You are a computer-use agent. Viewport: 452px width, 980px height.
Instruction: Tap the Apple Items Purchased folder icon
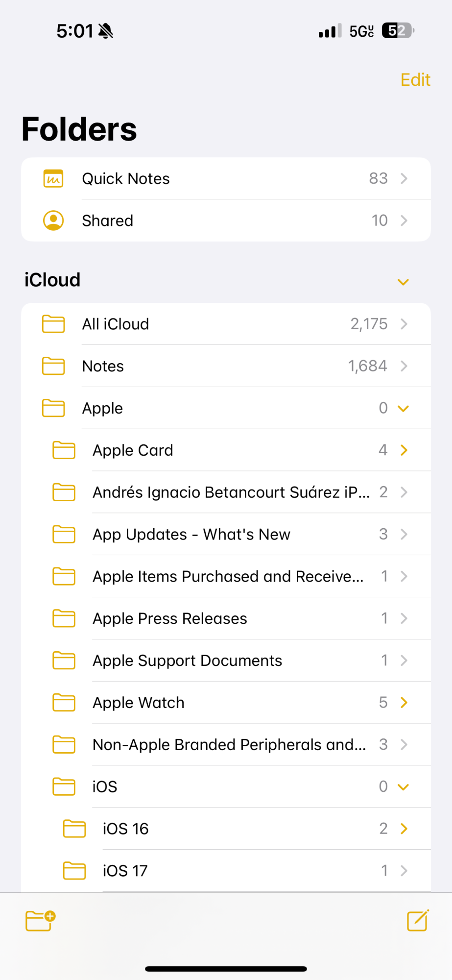(64, 576)
